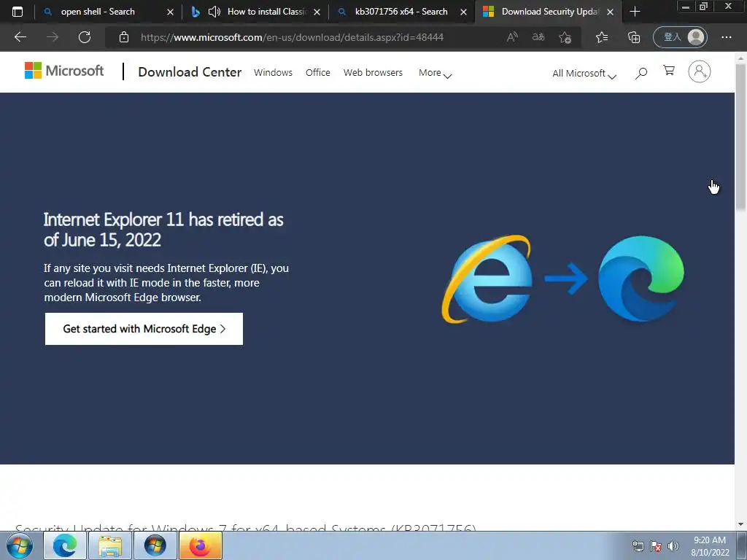Open Firefox from the taskbar
Image resolution: width=747 pixels, height=560 pixels.
pyautogui.click(x=201, y=545)
